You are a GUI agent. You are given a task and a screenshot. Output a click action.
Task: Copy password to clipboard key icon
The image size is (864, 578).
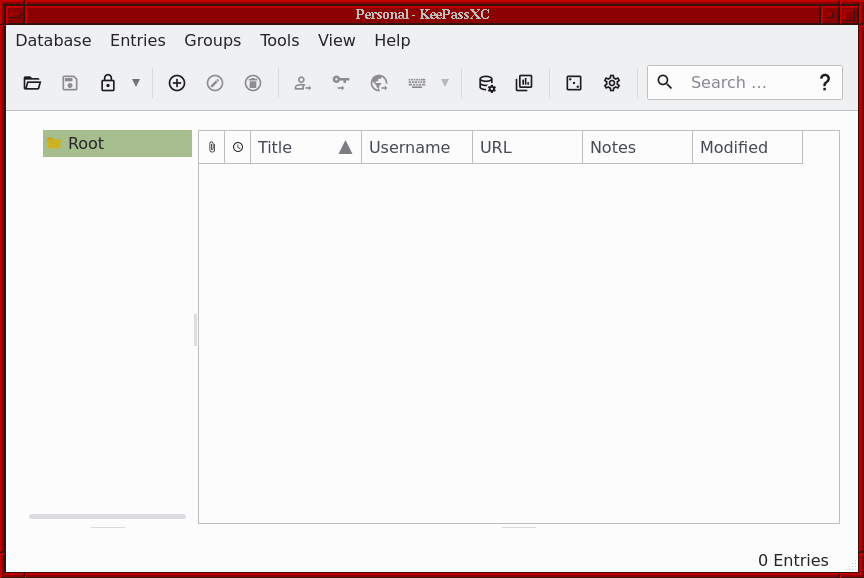pyautogui.click(x=341, y=83)
